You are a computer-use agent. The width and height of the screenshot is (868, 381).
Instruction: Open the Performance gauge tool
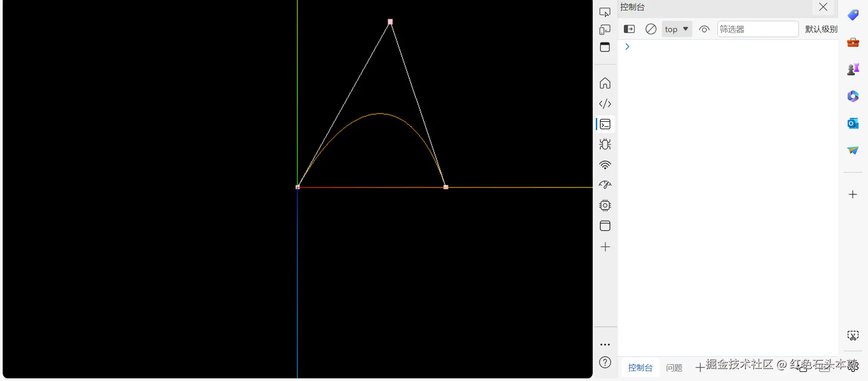pos(605,185)
